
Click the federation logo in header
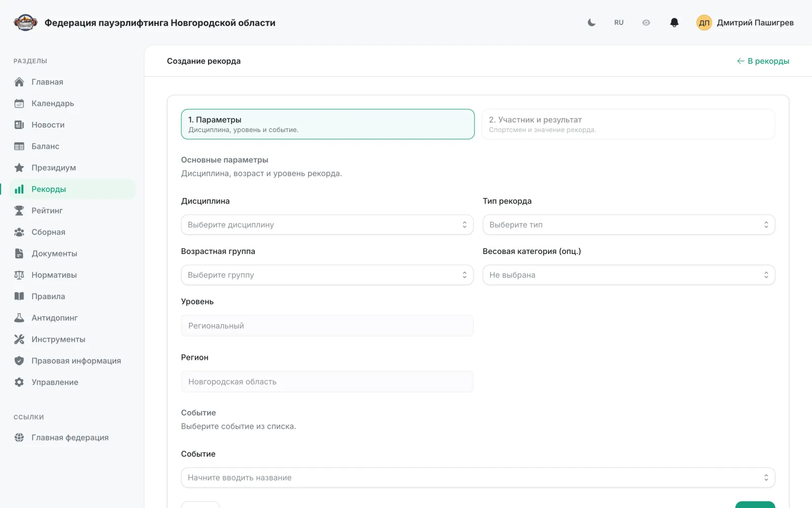25,22
